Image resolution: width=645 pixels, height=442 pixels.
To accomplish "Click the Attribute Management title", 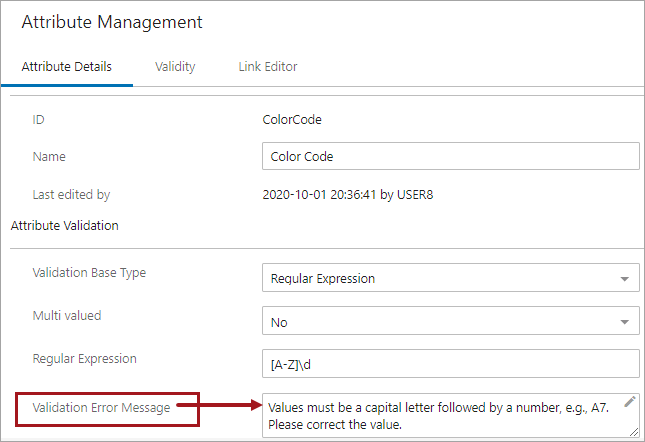I will tap(112, 22).
